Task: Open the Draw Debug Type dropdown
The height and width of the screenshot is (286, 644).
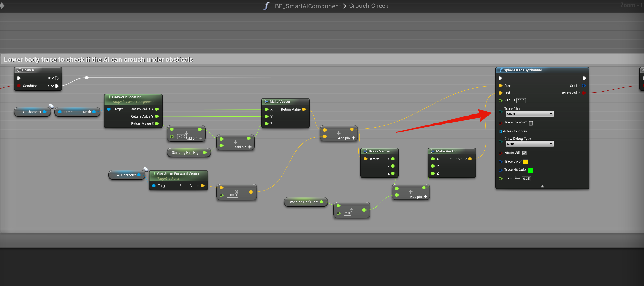Action: point(529,144)
